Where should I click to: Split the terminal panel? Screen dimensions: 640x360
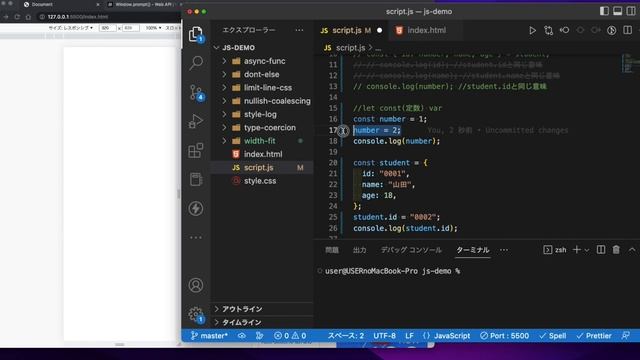[x=601, y=249]
